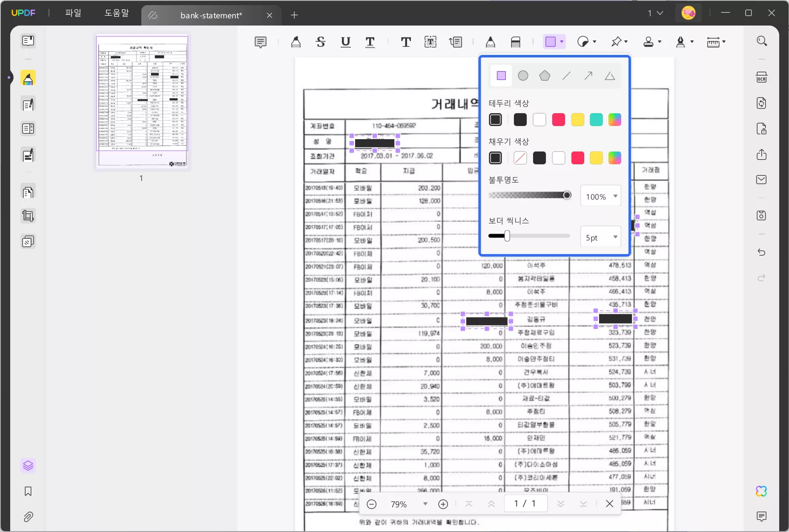
Task: Expand the rectangle shape tool dropdown arrow
Action: click(562, 42)
